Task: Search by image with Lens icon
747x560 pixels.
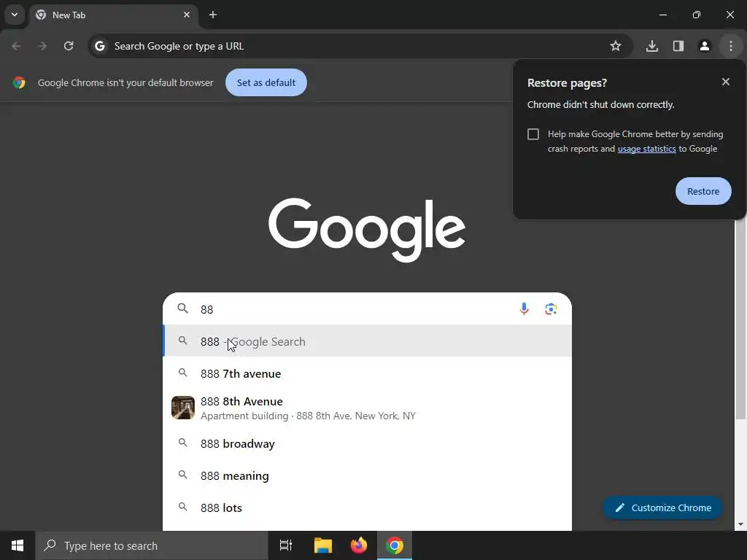Action: click(551, 309)
